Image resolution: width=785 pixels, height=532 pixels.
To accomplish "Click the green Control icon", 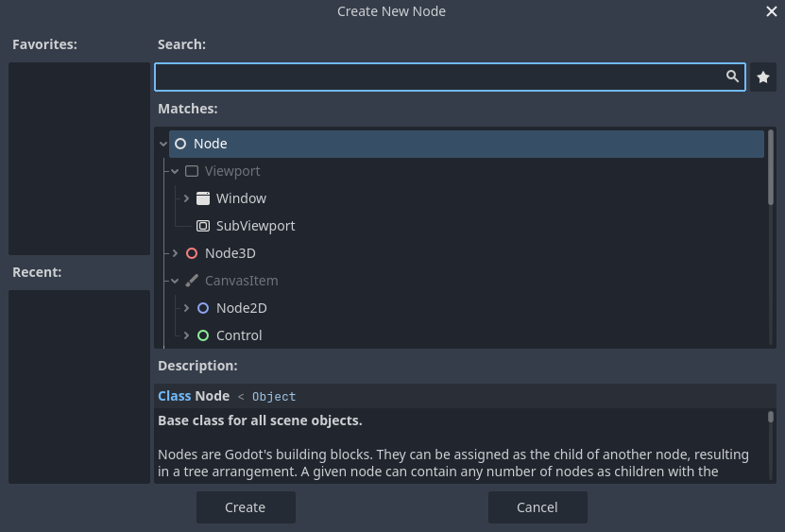I will [x=203, y=335].
